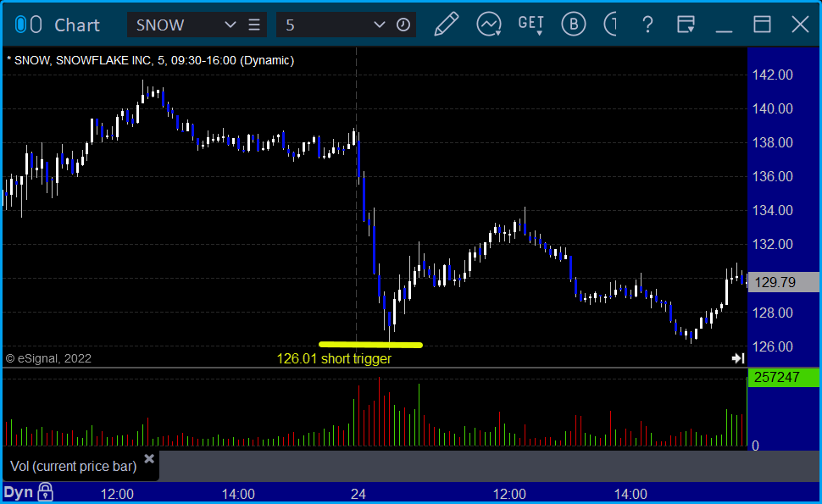
Task: Click the date label 24 on time axis
Action: pos(358,494)
